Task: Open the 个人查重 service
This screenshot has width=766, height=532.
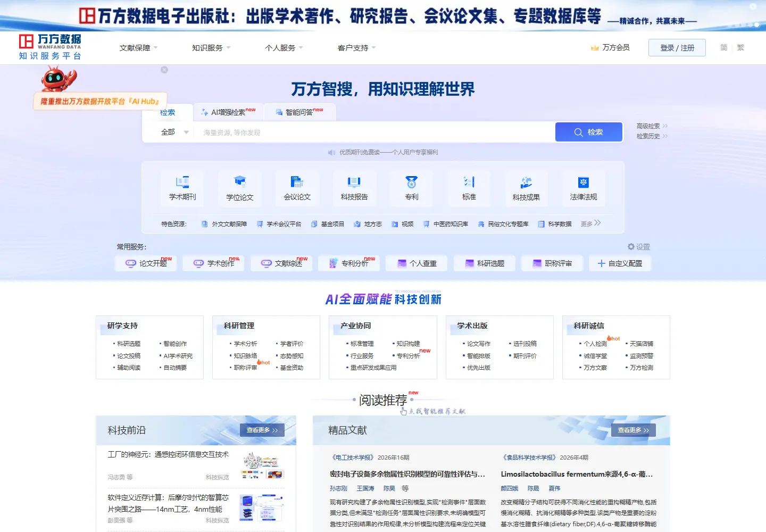Action: (417, 263)
